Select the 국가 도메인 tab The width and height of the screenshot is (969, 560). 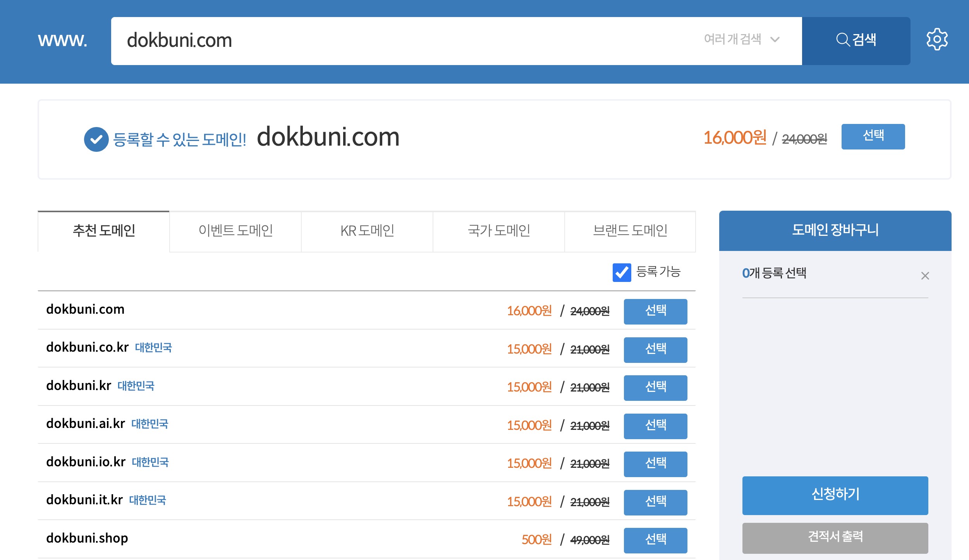[499, 231]
